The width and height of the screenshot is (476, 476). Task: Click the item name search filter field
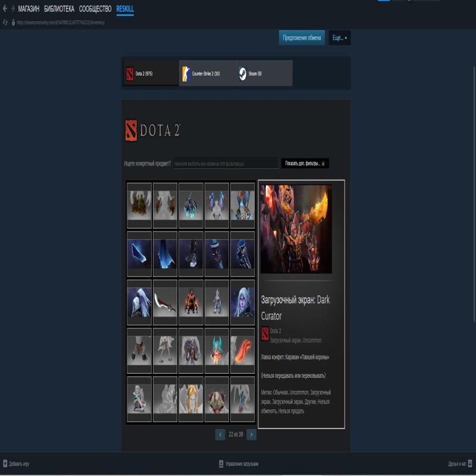226,163
